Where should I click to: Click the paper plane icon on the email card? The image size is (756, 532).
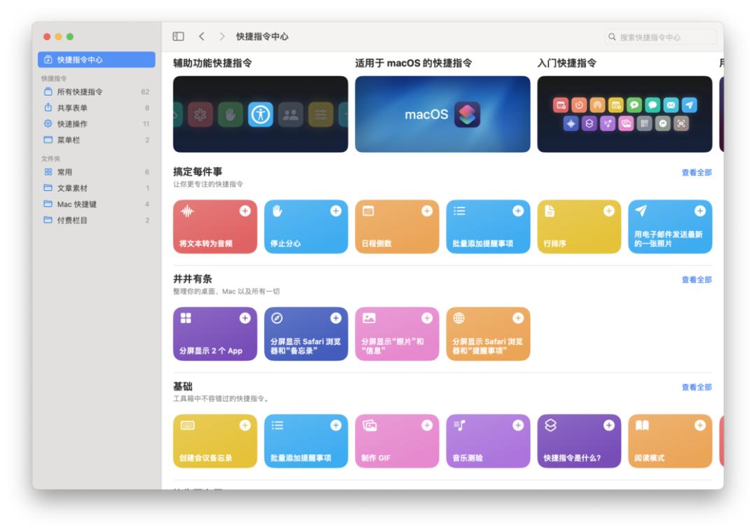640,210
